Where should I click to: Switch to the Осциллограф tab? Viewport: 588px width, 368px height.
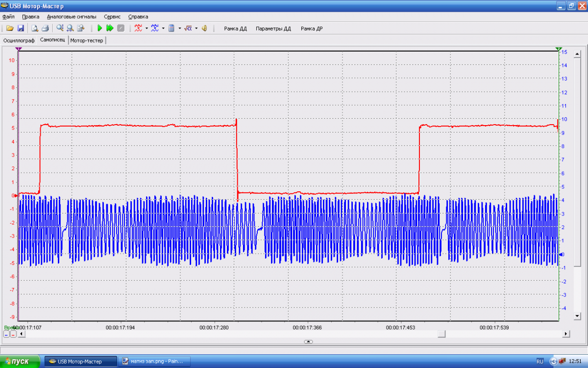(x=19, y=40)
